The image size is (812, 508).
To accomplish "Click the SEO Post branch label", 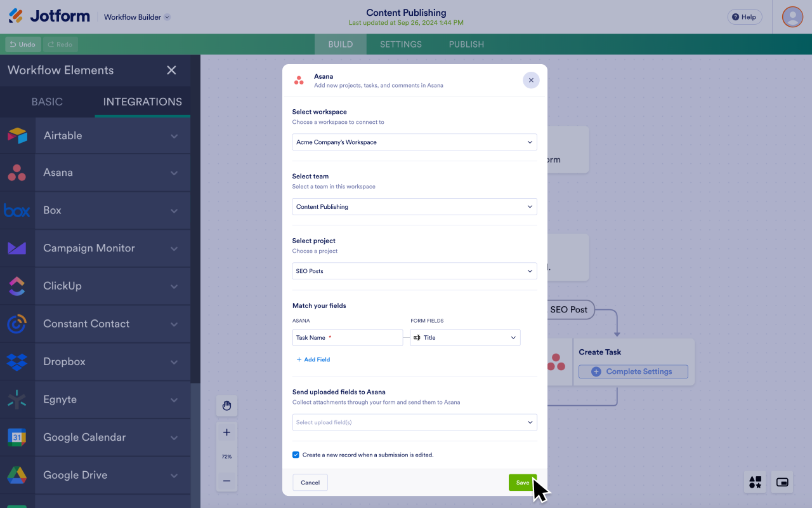I will pyautogui.click(x=569, y=310).
